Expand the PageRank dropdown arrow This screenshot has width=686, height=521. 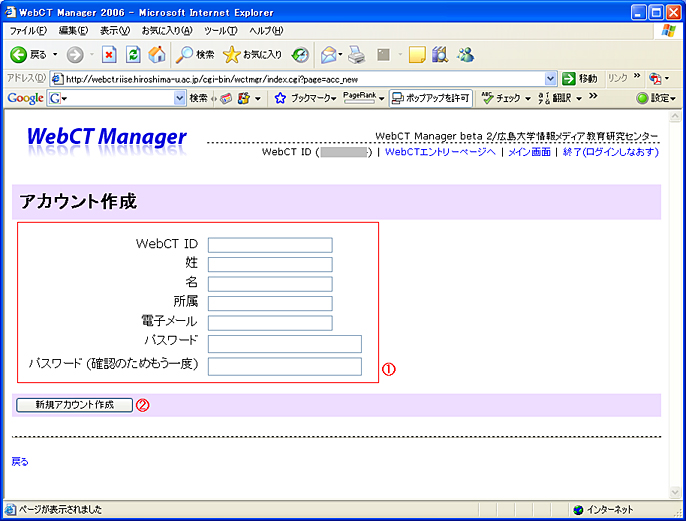382,99
